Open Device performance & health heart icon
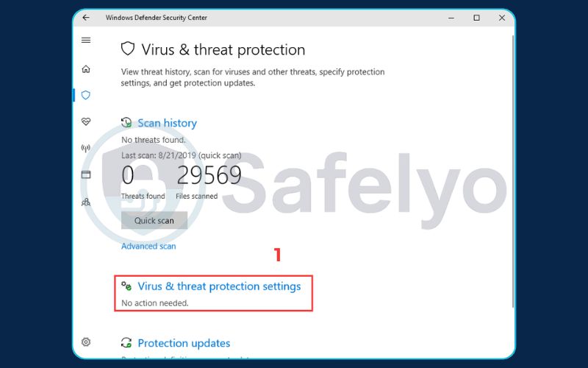 tap(86, 121)
